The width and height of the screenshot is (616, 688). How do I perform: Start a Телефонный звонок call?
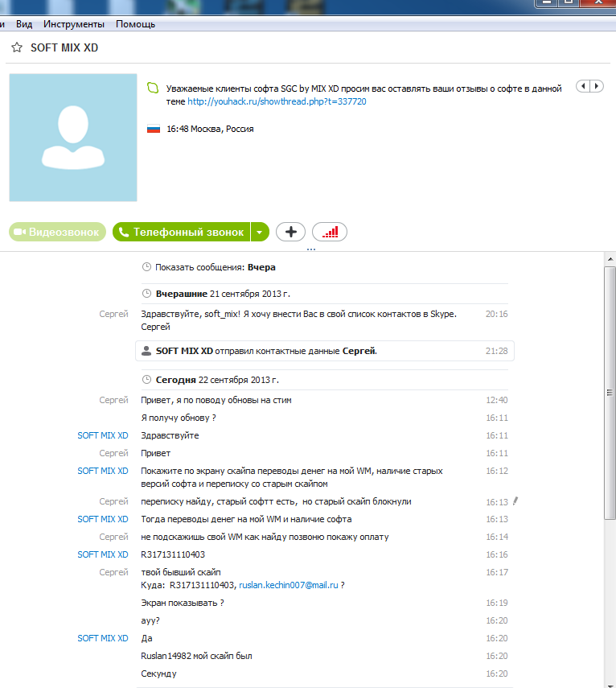click(x=182, y=232)
